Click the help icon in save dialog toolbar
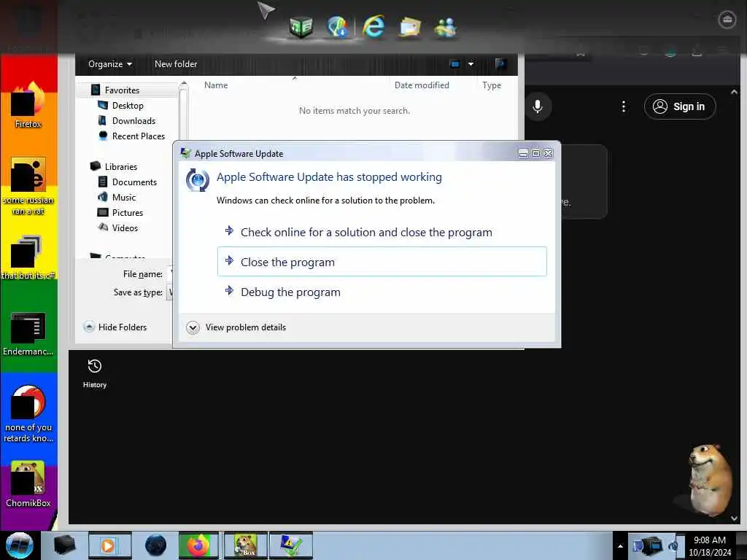 (x=500, y=64)
